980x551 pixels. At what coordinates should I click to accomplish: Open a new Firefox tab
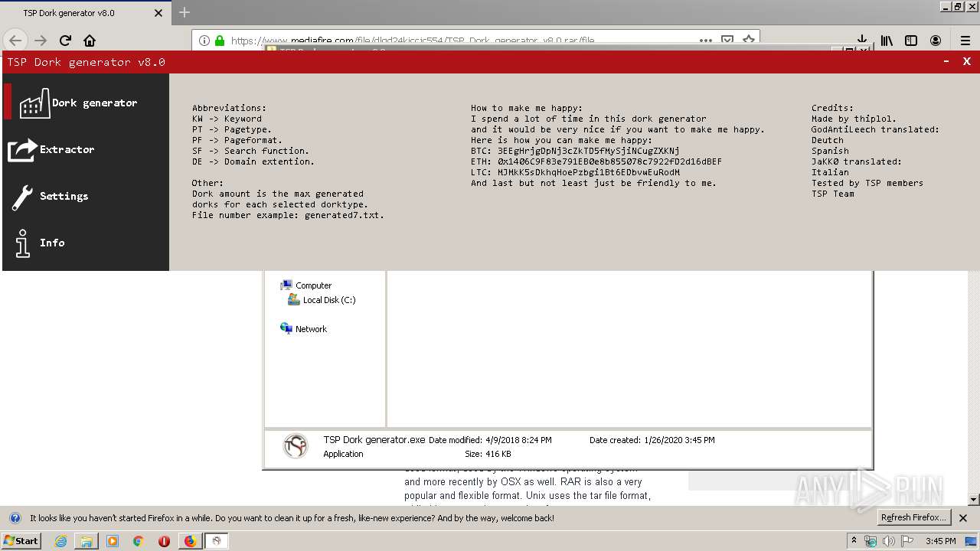(185, 13)
